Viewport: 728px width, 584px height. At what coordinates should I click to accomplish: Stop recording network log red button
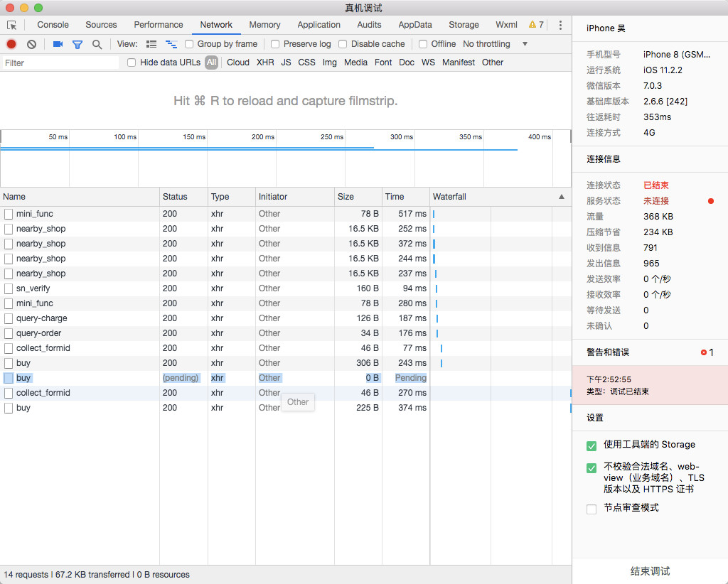pyautogui.click(x=11, y=44)
